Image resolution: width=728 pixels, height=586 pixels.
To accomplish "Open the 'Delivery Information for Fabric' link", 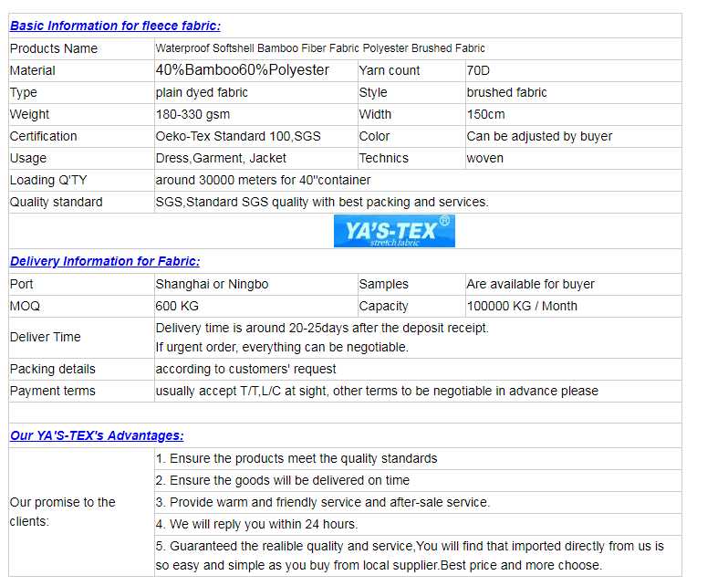I will click(105, 261).
